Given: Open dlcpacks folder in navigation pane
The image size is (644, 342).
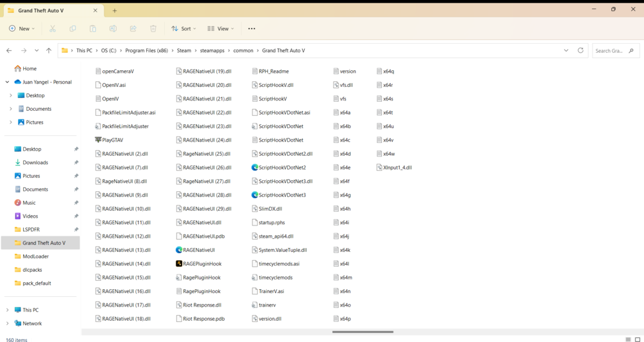Looking at the screenshot, I should point(28,270).
